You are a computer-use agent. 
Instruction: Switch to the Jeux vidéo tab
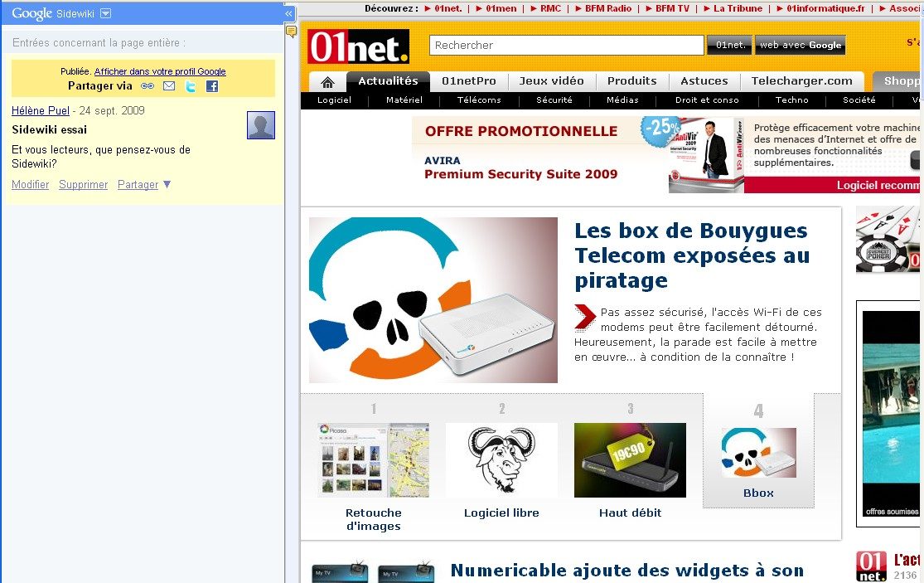(x=551, y=81)
